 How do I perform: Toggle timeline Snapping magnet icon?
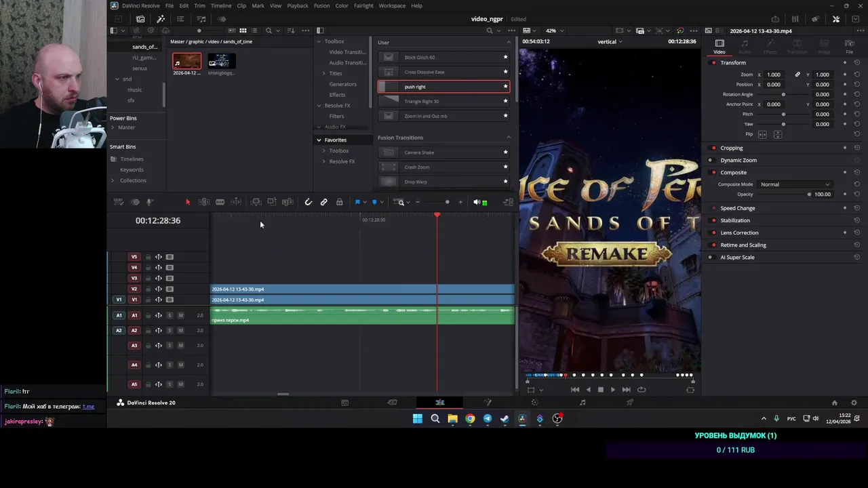(x=308, y=202)
